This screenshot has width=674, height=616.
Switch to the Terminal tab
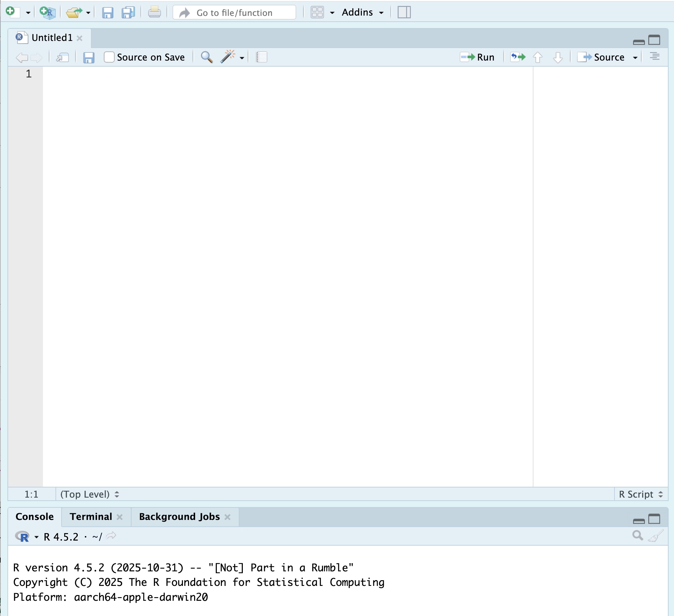coord(90,517)
